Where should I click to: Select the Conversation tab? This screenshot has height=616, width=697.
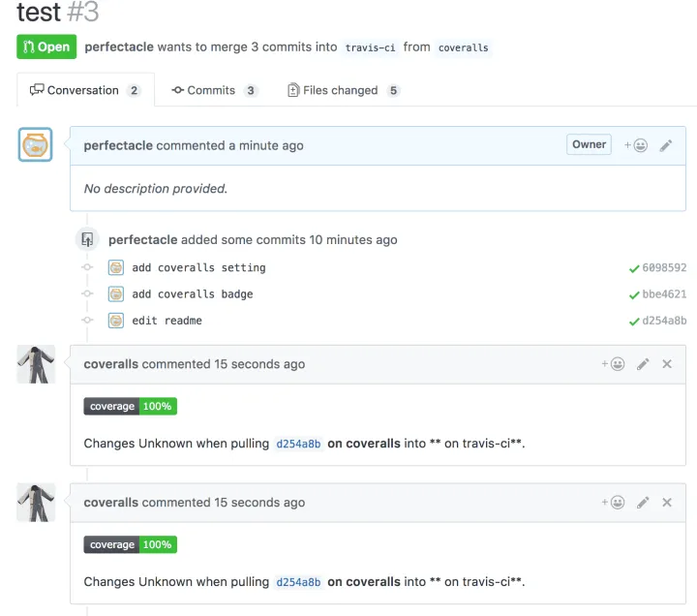point(85,90)
